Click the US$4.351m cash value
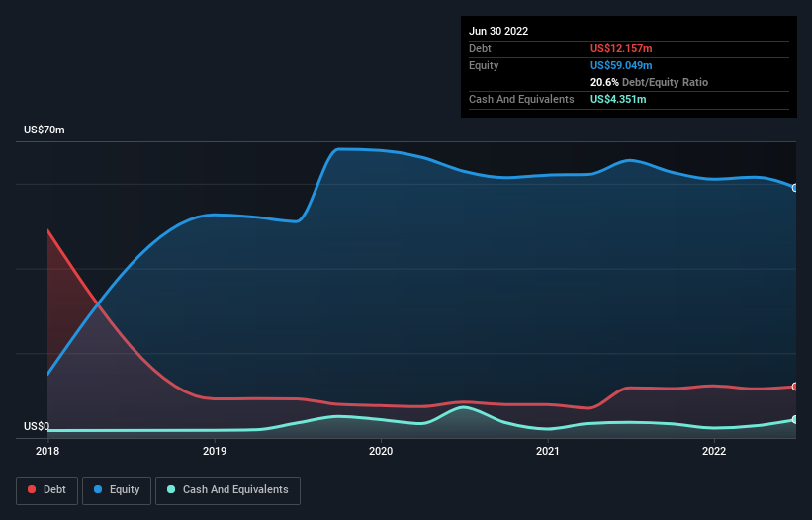Viewport: 812px width, 520px height. click(x=618, y=99)
